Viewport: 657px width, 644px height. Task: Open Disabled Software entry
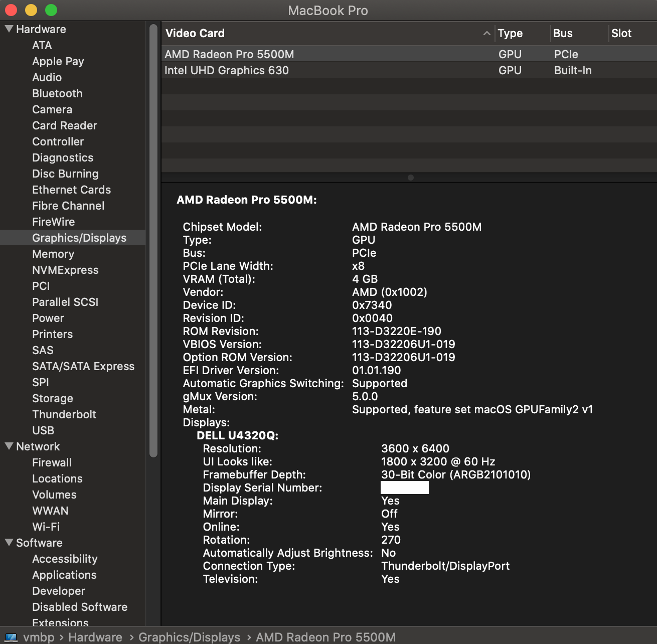pyautogui.click(x=80, y=607)
